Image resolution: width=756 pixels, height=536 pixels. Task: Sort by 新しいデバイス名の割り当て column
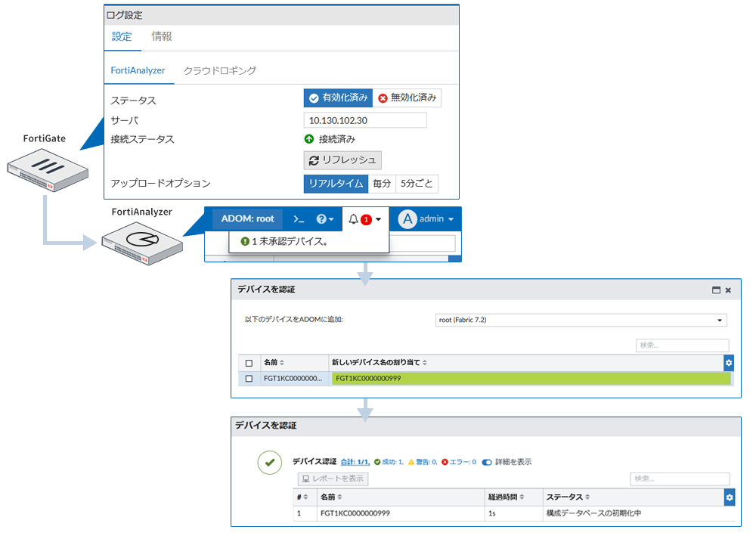379,362
